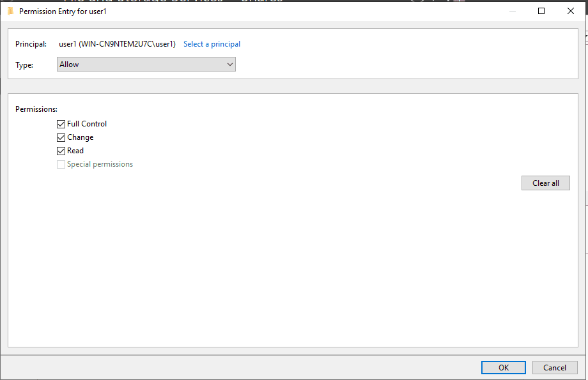Click the Type: field label
Image resolution: width=588 pixels, height=380 pixels.
(24, 65)
